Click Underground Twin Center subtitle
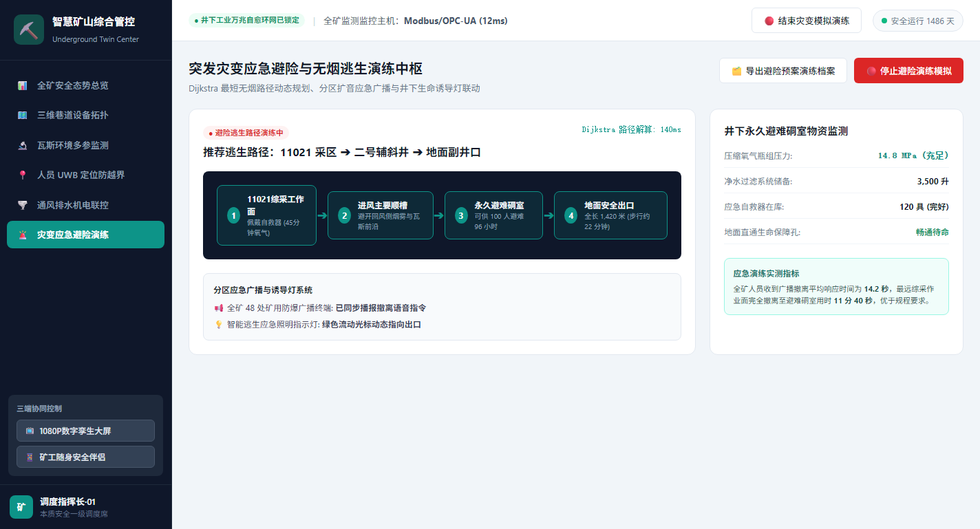Image resolution: width=980 pixels, height=529 pixels. 96,39
